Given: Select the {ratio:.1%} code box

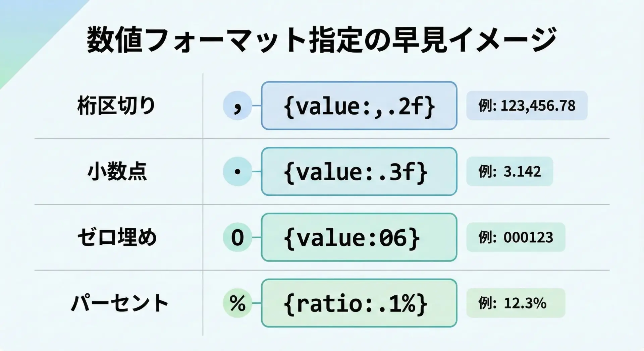Looking at the screenshot, I should point(359,303).
